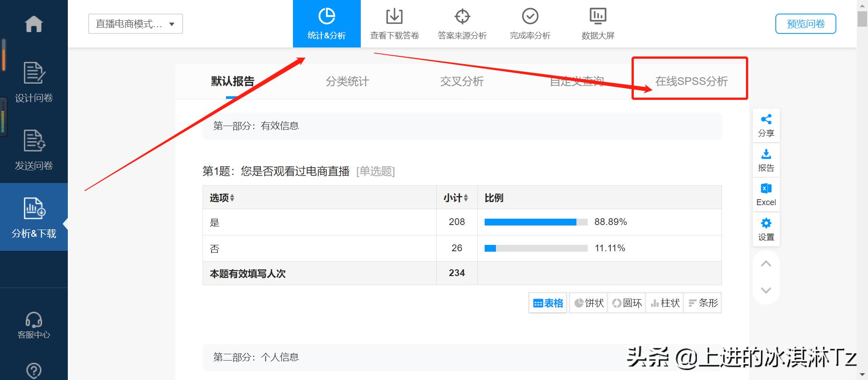Switch to 分类统计 tab
This screenshot has height=380, width=868.
click(347, 81)
